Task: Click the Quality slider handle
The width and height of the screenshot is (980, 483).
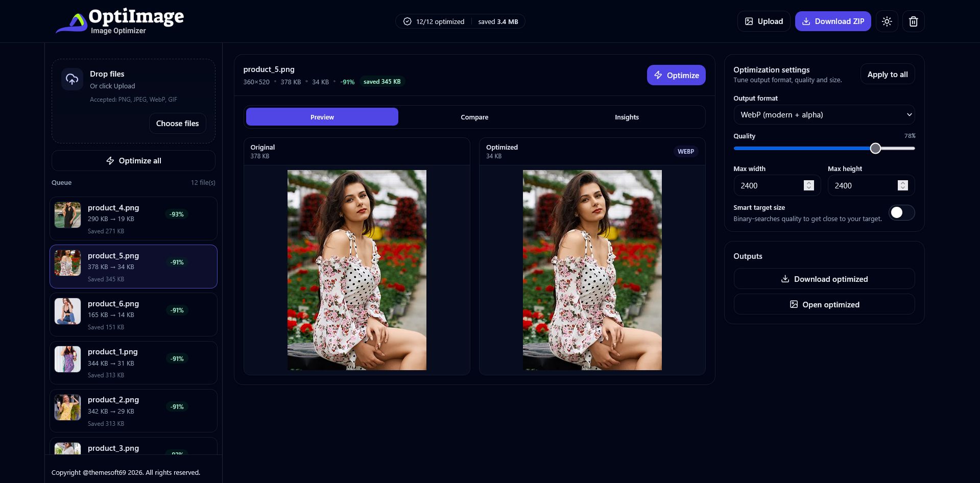Action: (x=875, y=148)
